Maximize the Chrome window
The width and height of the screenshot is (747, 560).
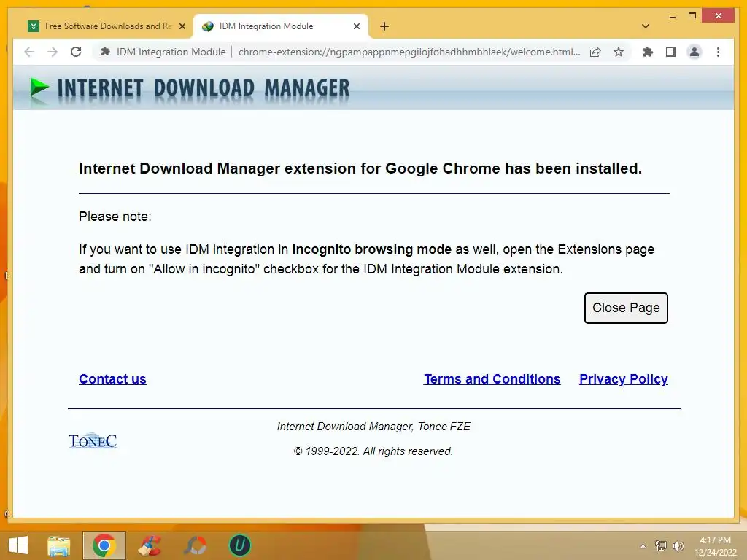pyautogui.click(x=692, y=16)
